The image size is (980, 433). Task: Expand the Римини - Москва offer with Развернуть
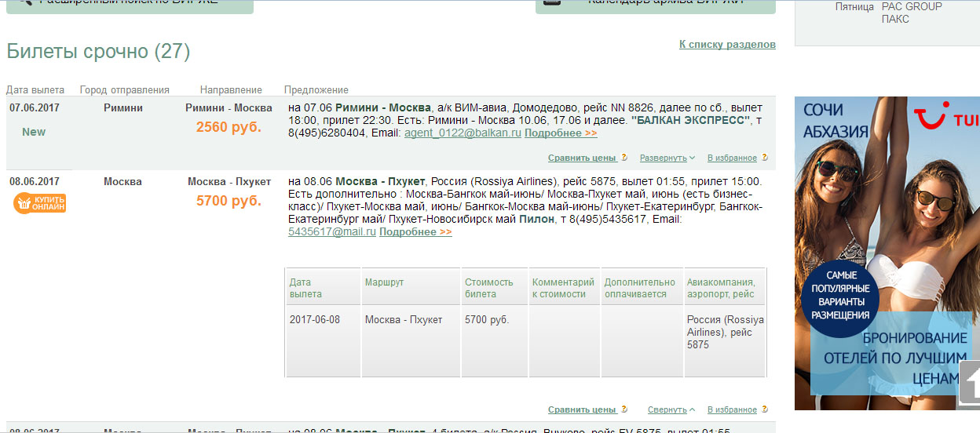tap(667, 158)
